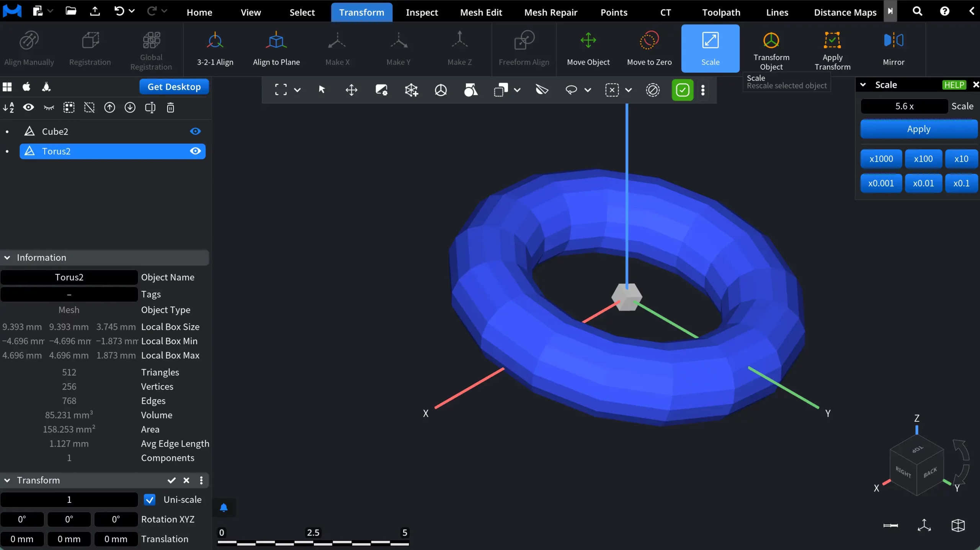Collapse the Transform section

7,480
